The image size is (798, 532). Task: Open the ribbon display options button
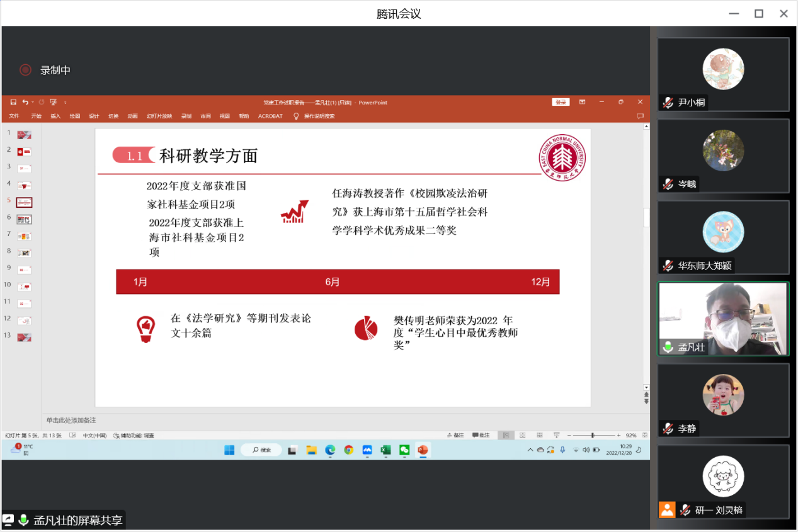[583, 102]
